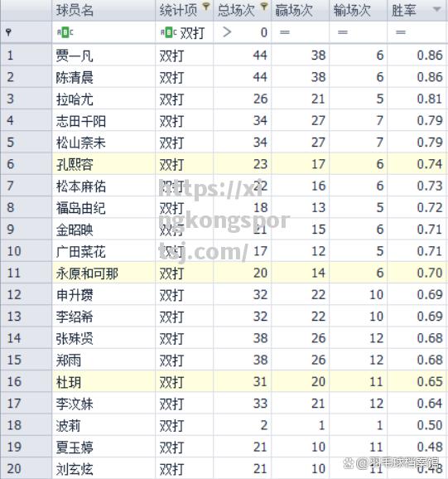Select the player name 金昭映
The image size is (448, 479).
point(75,230)
